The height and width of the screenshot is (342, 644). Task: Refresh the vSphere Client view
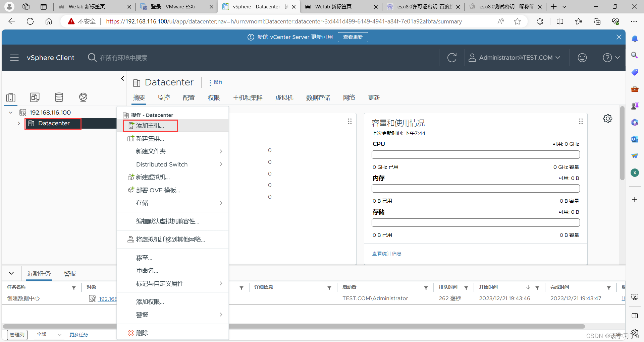pyautogui.click(x=452, y=58)
